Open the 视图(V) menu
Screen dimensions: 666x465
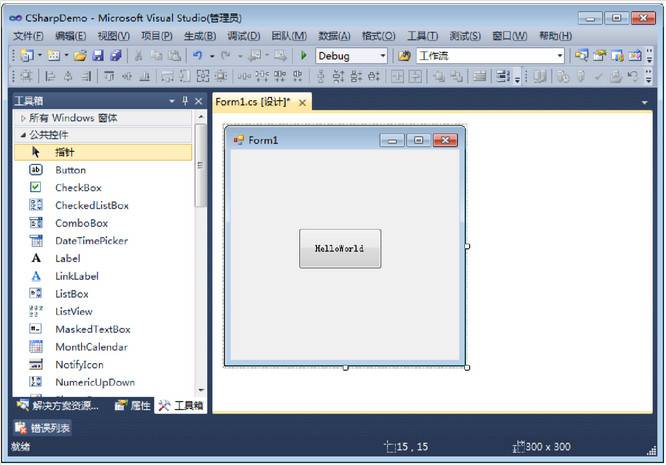[x=114, y=36]
